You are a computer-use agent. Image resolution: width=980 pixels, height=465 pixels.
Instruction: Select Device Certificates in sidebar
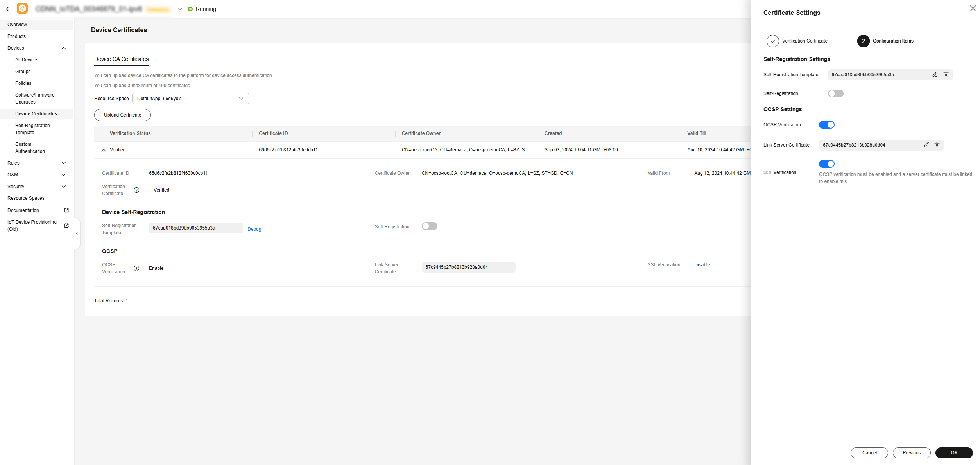(36, 114)
